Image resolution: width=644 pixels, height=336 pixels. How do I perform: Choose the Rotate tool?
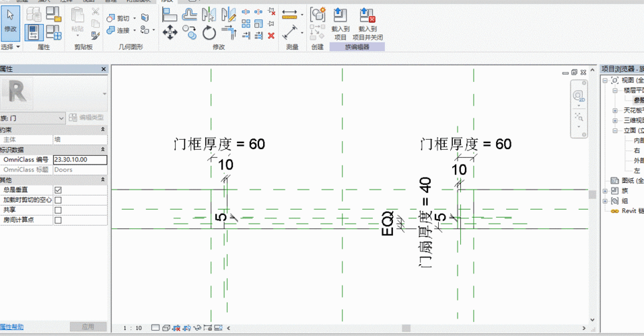coord(209,32)
